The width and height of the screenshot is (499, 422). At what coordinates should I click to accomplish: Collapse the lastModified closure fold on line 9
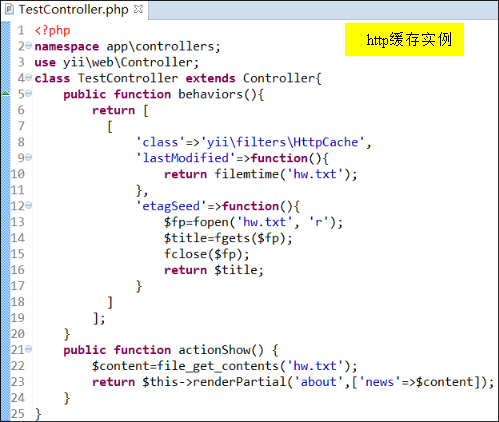click(x=29, y=157)
